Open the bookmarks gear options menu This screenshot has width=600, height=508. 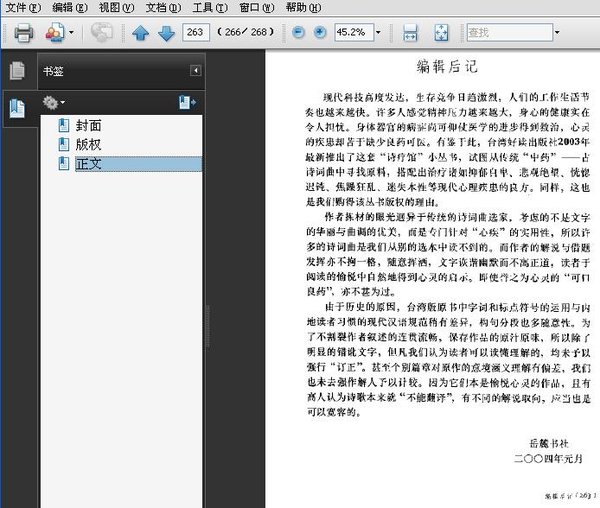click(54, 103)
